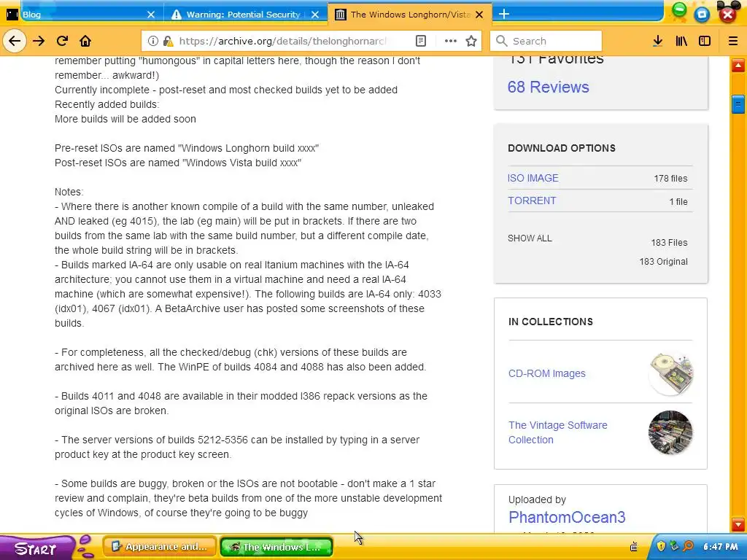This screenshot has height=560, width=747.
Task: Open the 68 Reviews link
Action: 548,87
